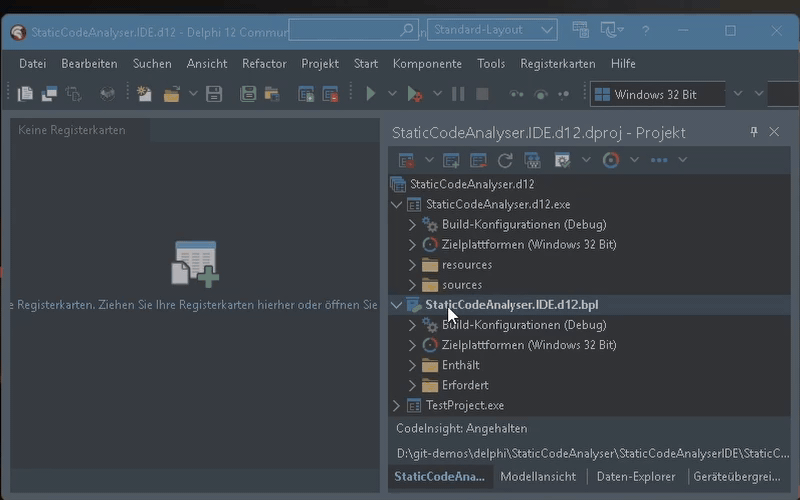
Task: Expand the Enthält folder node
Action: 412,365
